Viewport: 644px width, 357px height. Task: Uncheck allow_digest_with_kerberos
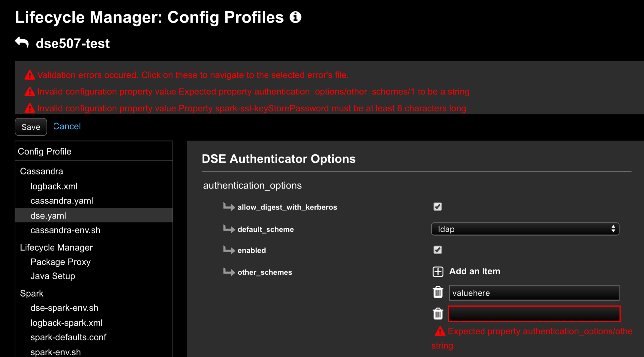coord(437,207)
